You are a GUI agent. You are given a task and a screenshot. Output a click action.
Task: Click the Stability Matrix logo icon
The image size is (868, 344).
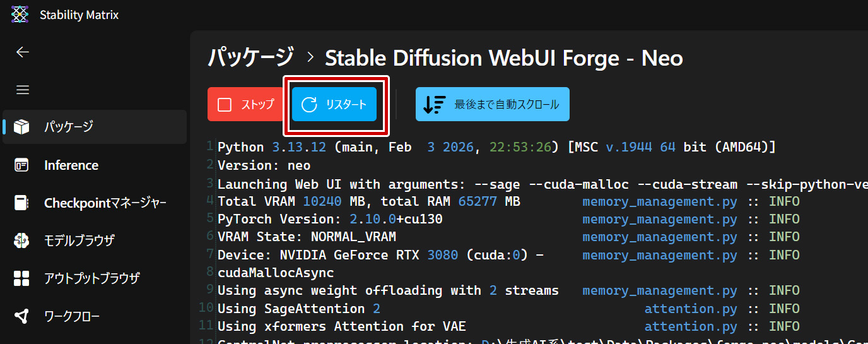[20, 15]
